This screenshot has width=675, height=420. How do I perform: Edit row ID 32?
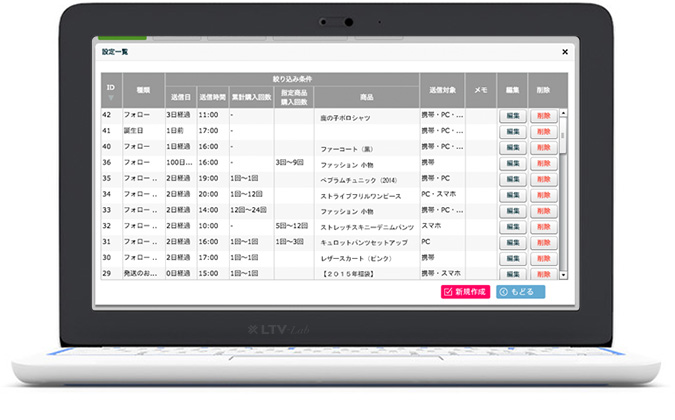(513, 227)
